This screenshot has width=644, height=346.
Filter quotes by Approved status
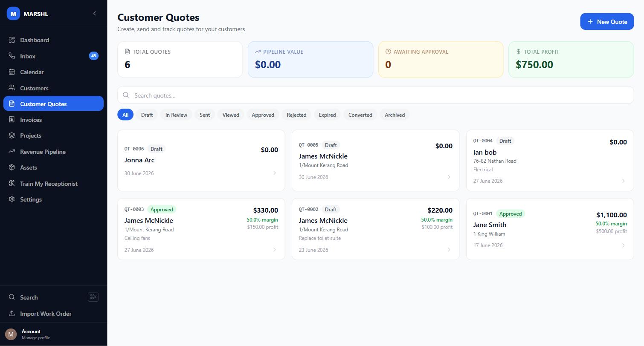pos(263,115)
